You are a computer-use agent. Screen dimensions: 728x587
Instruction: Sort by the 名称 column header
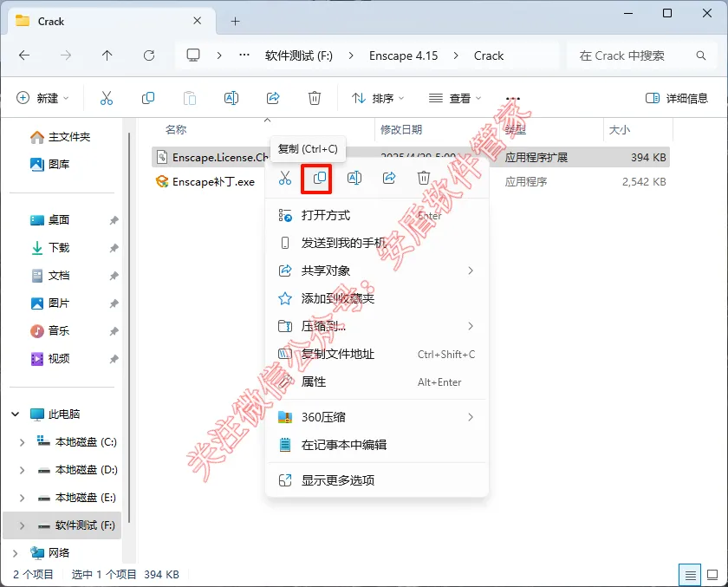[x=176, y=129]
